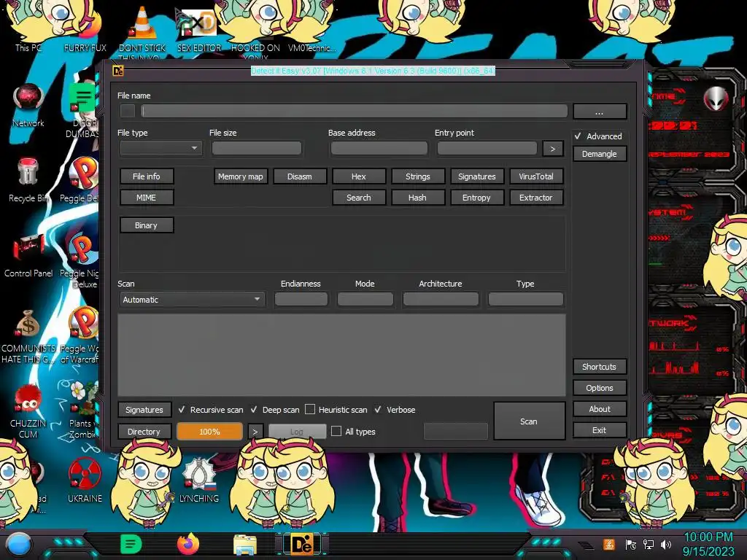Click the Start orb on taskbar
The height and width of the screenshot is (560, 747).
[x=18, y=544]
